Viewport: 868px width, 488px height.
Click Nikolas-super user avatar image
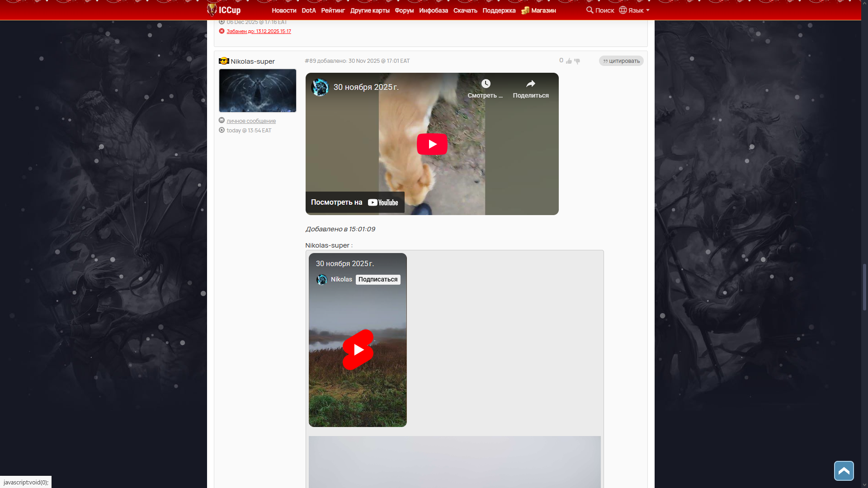point(258,90)
